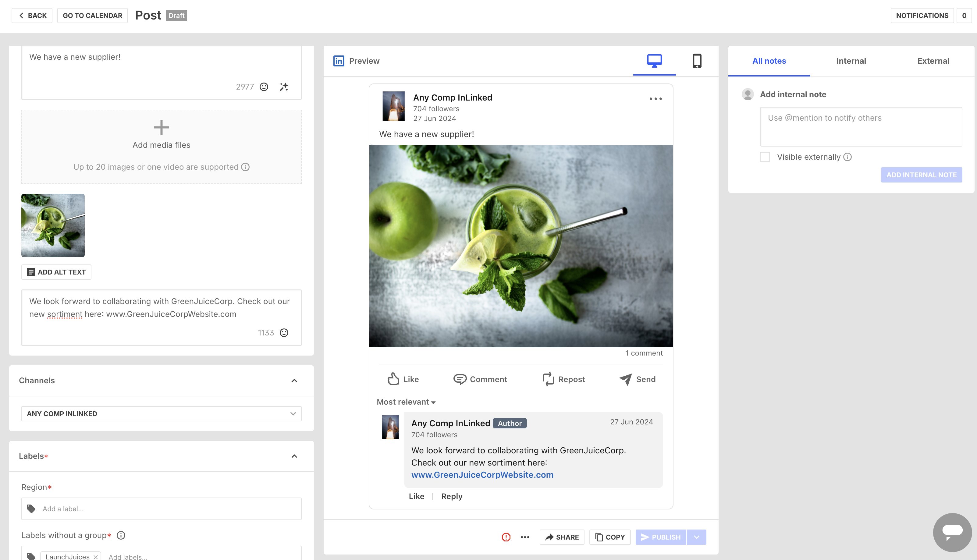Click Any Comp InLinked profile avatar in post header
977x560 pixels.
pyautogui.click(x=393, y=106)
